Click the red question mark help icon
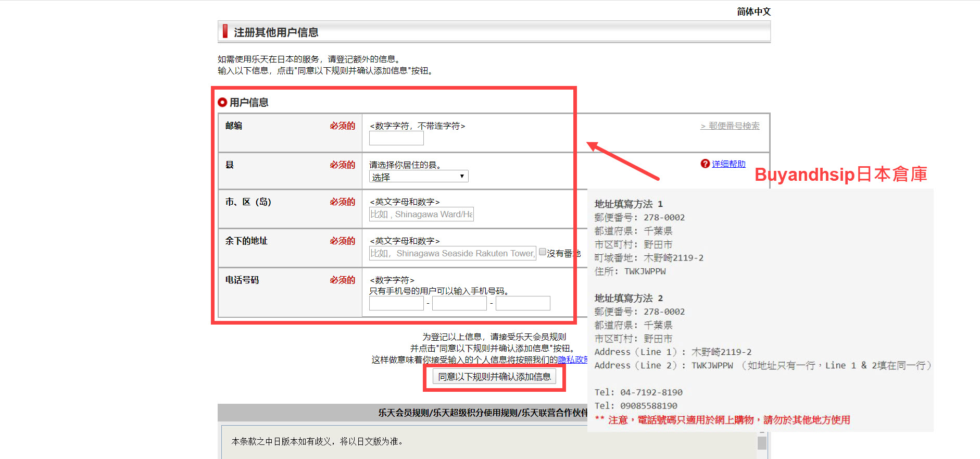This screenshot has width=980, height=459. (x=705, y=164)
